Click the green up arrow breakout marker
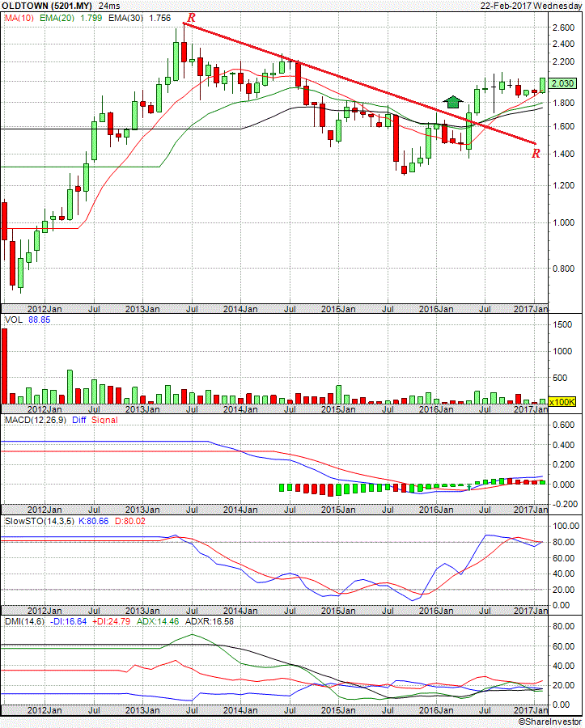The image size is (585, 728). [x=453, y=102]
